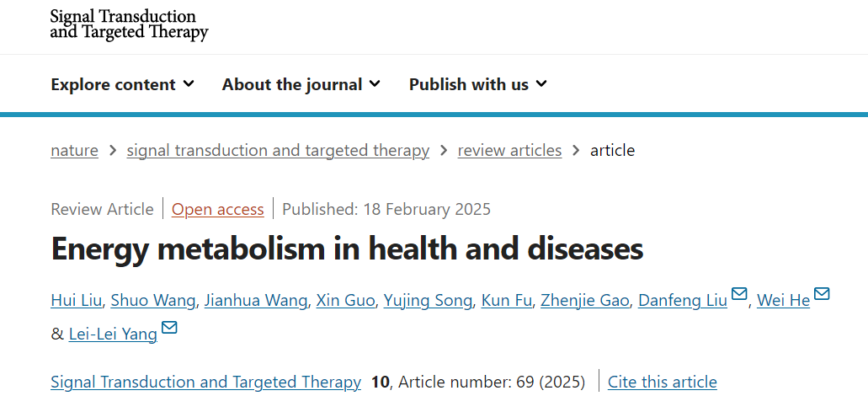
Task: Click the email envelope icon beside Danfeng Liu
Action: coord(739,293)
